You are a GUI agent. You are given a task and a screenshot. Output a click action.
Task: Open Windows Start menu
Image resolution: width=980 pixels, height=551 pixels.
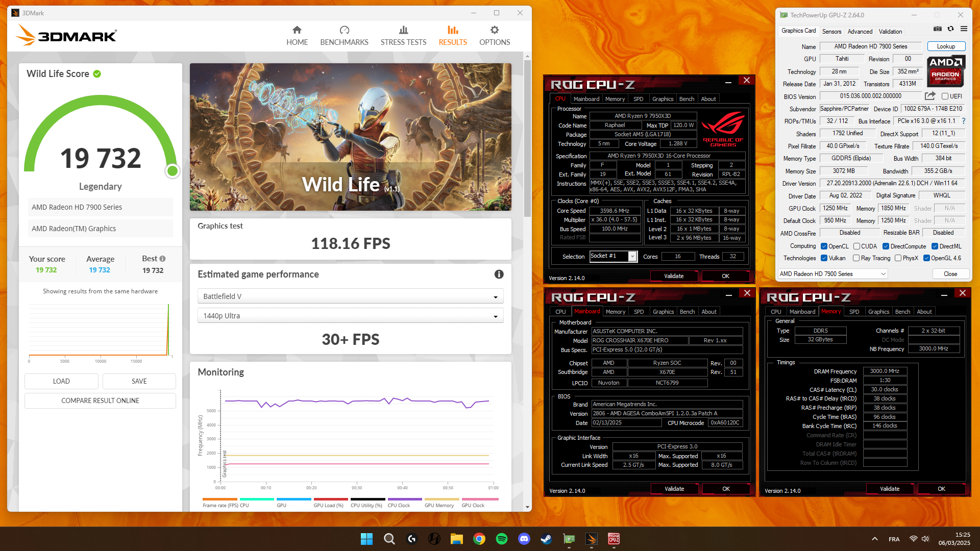366,539
